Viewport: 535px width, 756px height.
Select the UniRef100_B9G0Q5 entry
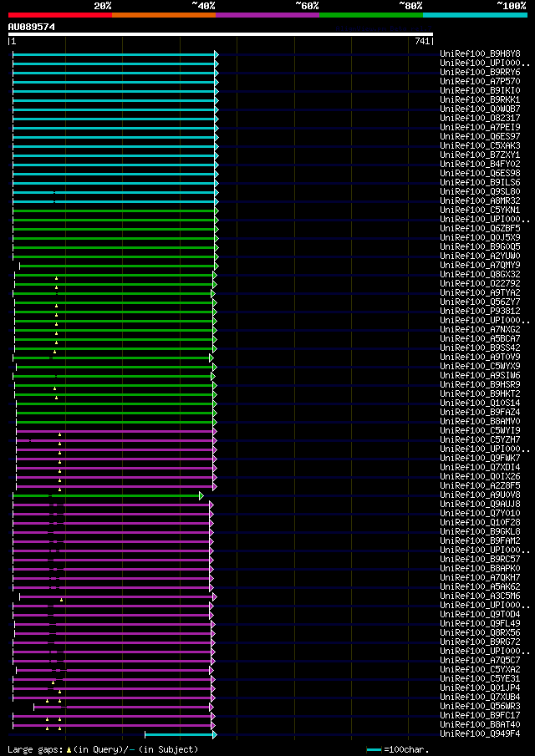click(x=480, y=246)
